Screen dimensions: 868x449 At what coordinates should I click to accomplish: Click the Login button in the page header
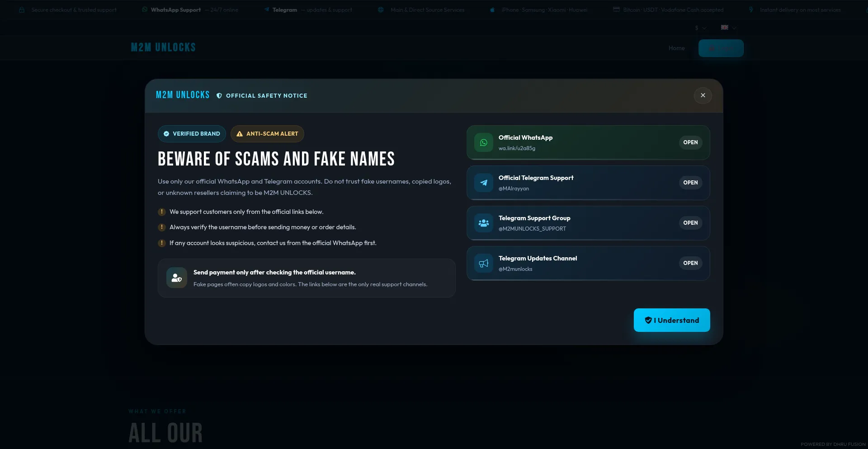point(721,48)
